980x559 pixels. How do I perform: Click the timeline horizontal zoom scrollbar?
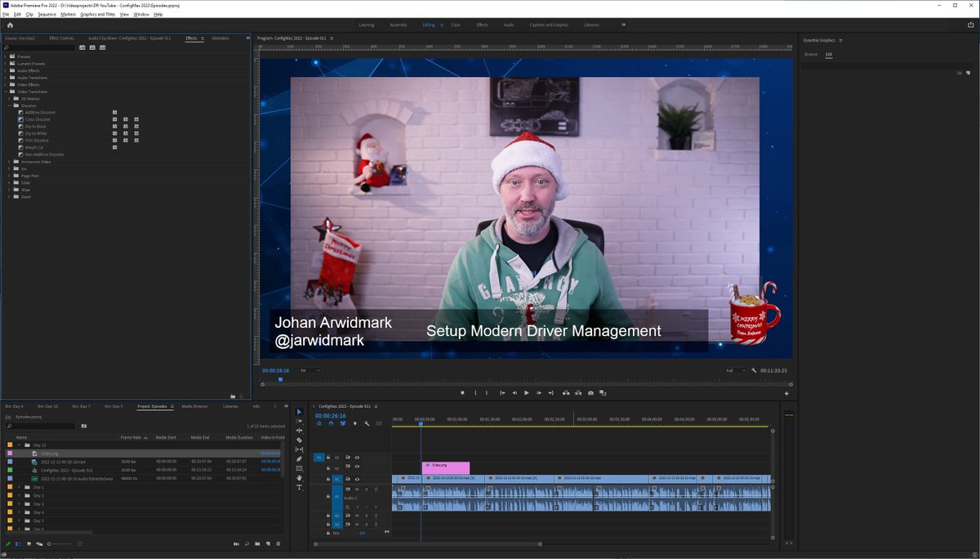tap(428, 543)
